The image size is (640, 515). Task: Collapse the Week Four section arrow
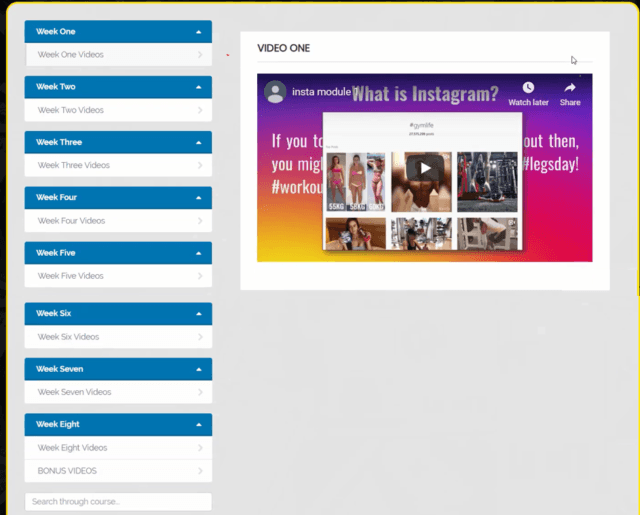(x=199, y=198)
